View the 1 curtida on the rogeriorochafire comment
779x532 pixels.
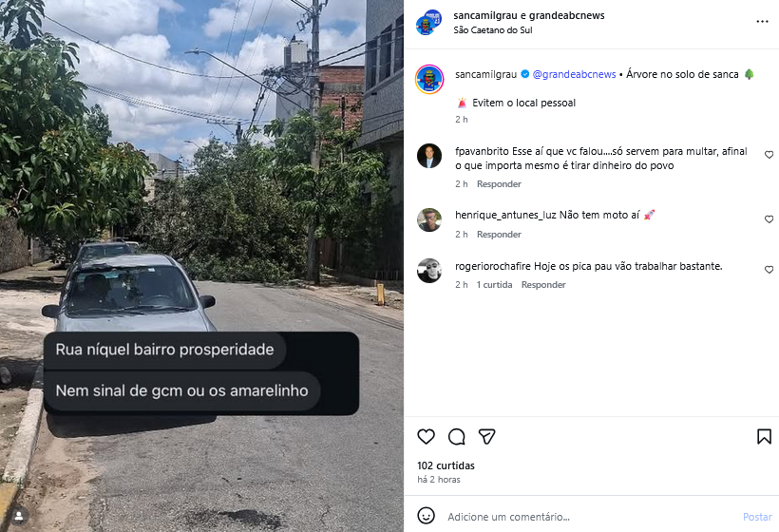pyautogui.click(x=494, y=285)
